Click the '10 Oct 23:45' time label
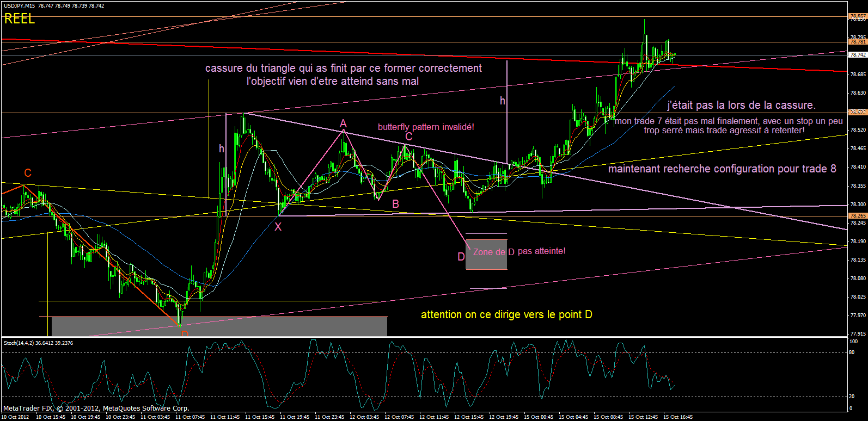The image size is (868, 421). (x=120, y=417)
